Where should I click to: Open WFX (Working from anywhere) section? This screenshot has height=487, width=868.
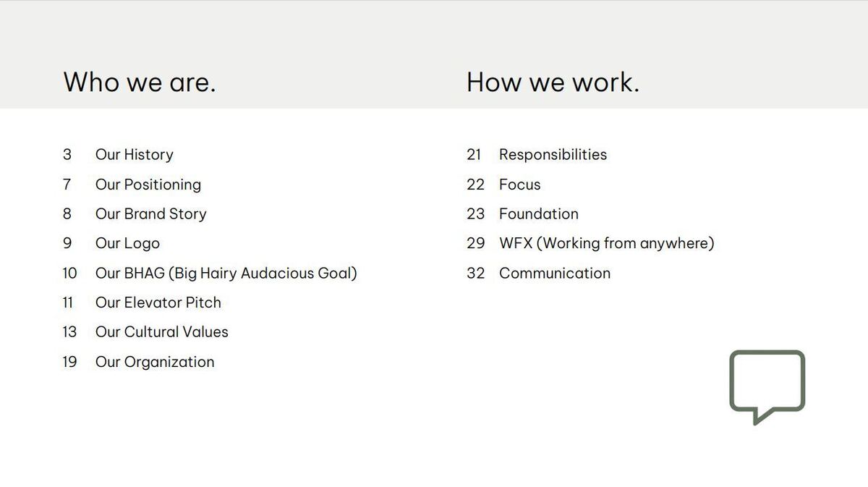coord(607,244)
